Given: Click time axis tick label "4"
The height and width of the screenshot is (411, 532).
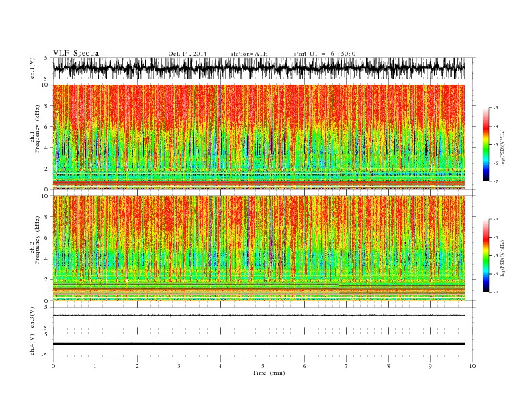Looking at the screenshot, I should 220,366.
